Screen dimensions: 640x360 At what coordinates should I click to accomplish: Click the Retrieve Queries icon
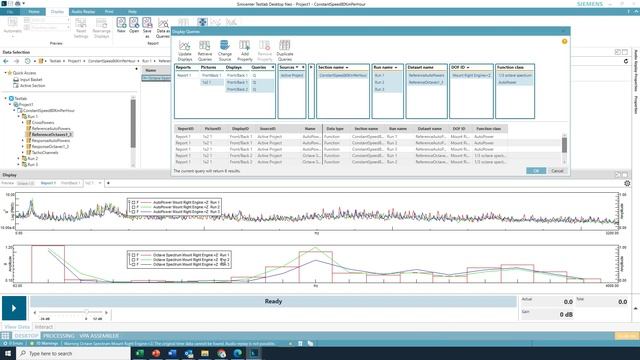[204, 45]
